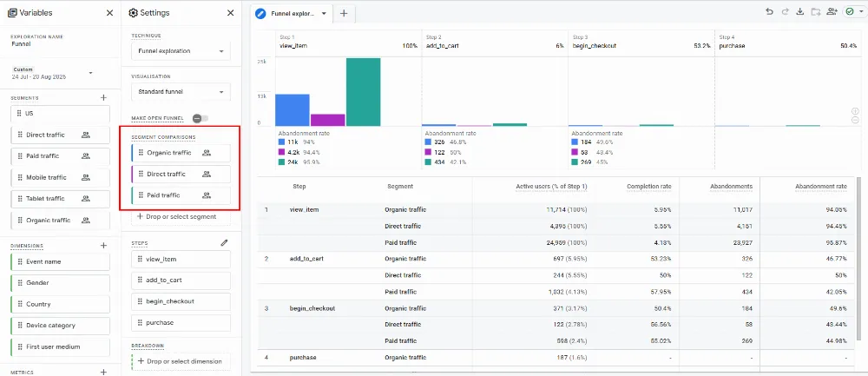Click the Step 3 begin_checkout chart header
The width and height of the screenshot is (868, 376).
pos(641,42)
